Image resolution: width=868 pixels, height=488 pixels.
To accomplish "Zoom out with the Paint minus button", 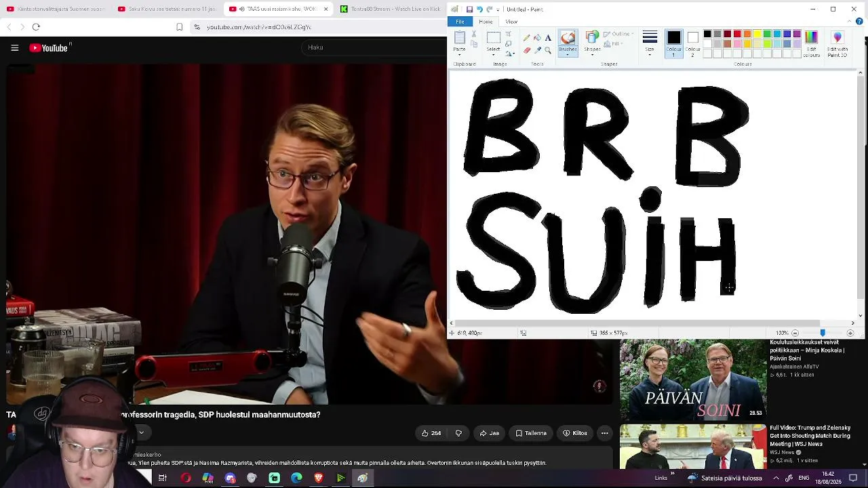I will 795,333.
